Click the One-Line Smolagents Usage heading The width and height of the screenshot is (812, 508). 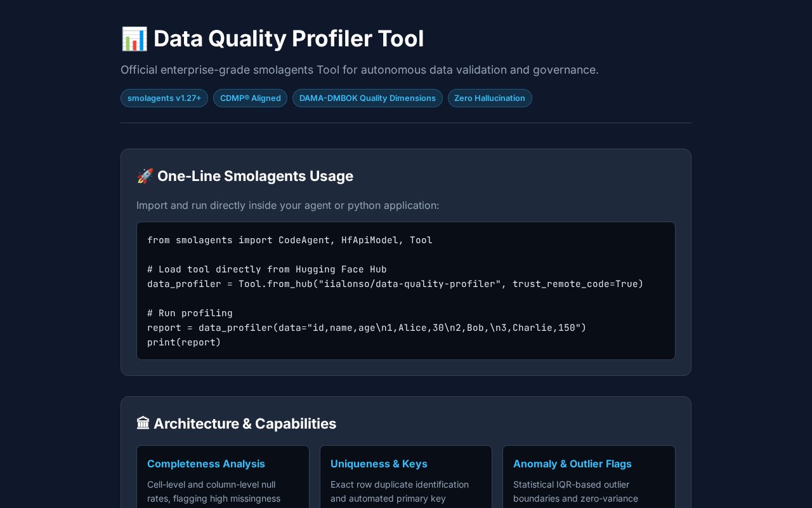click(x=255, y=177)
